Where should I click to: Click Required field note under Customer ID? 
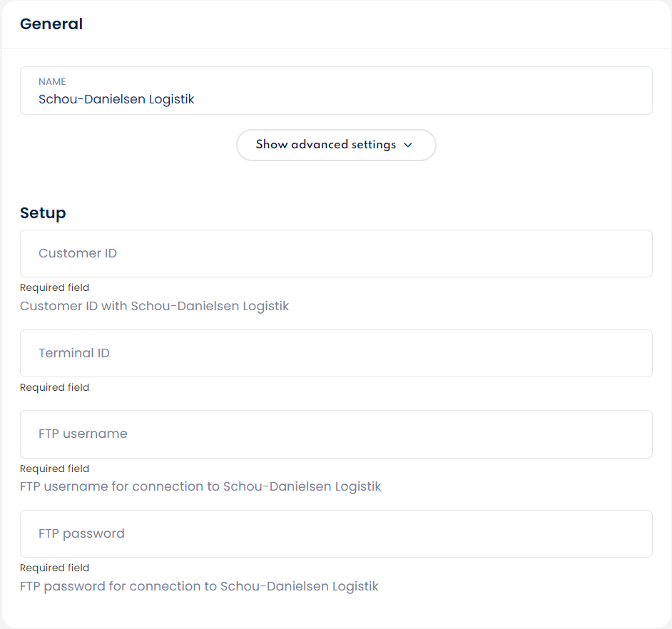pos(55,287)
